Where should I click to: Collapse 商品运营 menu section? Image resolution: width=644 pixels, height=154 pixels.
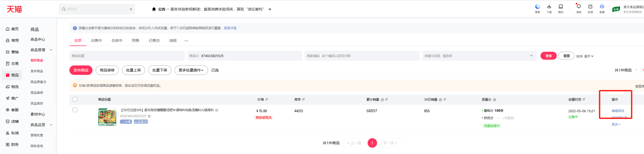51,125
